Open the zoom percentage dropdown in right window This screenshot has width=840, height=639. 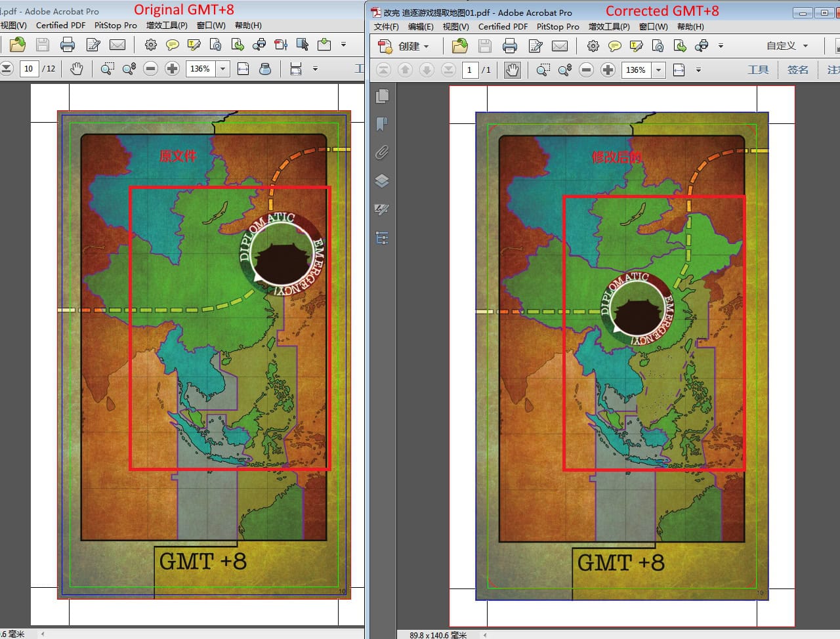[x=659, y=70]
